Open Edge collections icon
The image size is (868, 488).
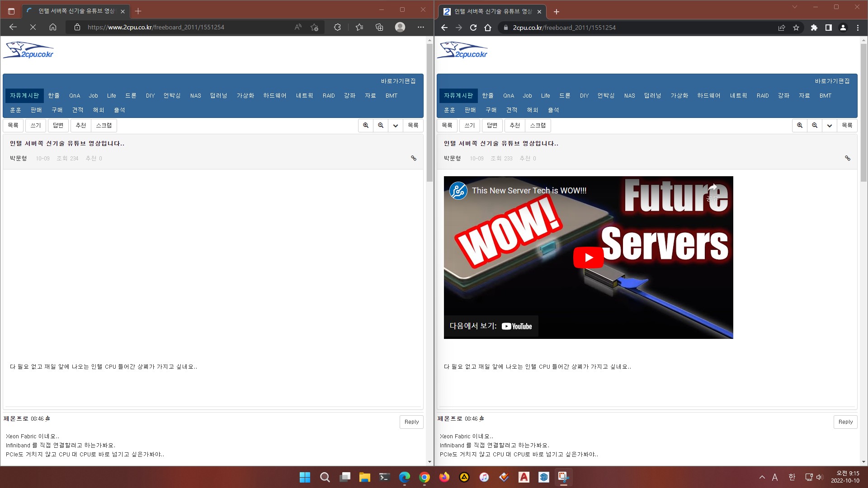click(379, 27)
